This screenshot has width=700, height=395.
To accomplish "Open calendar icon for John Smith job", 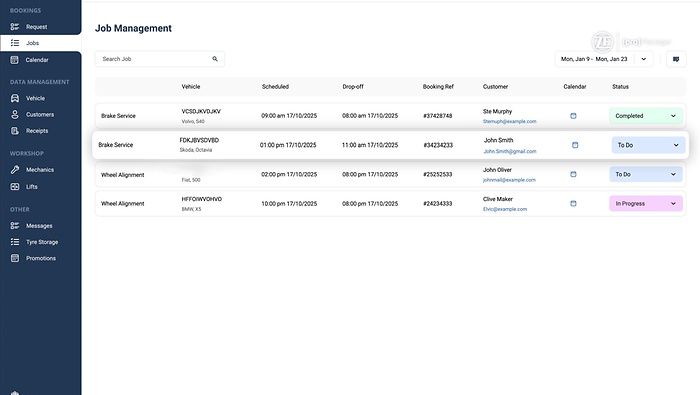I will click(575, 145).
